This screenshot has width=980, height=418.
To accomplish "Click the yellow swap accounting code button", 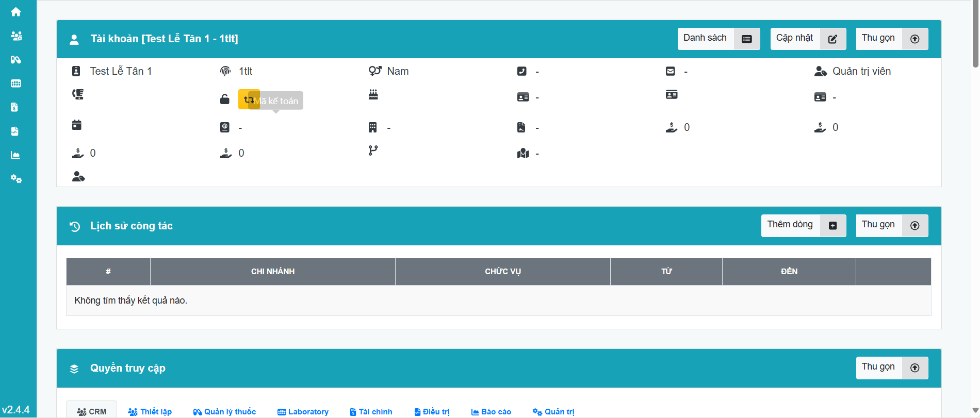I will coord(248,99).
